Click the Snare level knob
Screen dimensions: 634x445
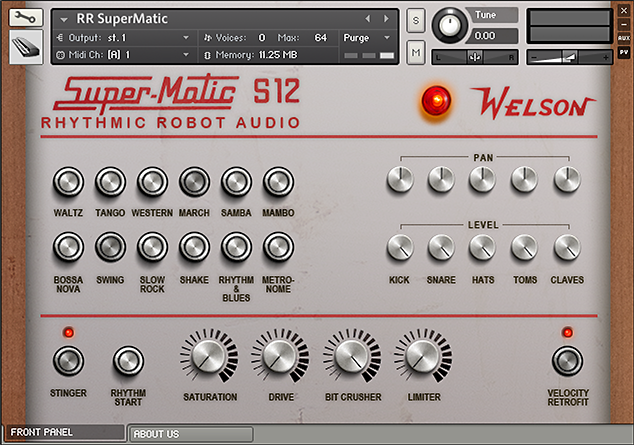click(441, 247)
